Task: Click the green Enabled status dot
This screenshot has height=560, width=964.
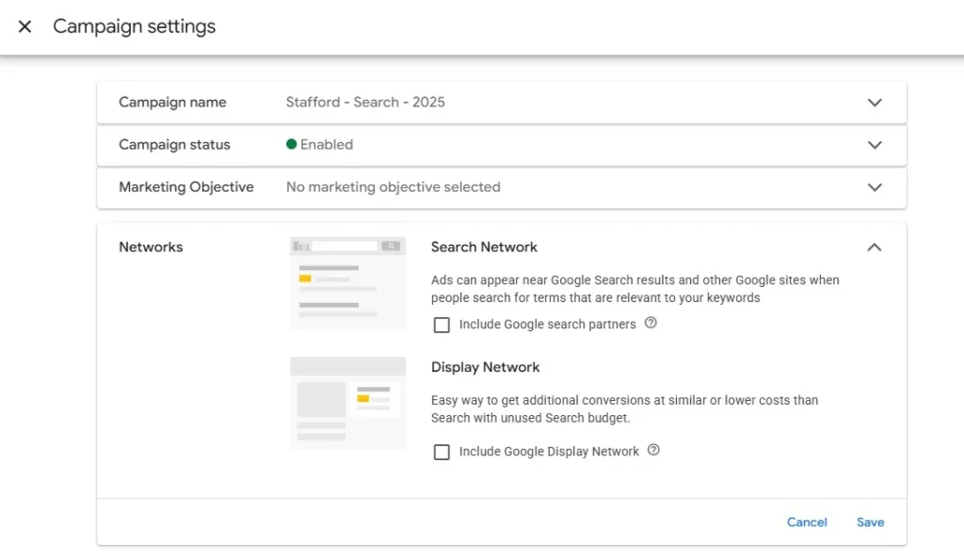Action: [292, 144]
